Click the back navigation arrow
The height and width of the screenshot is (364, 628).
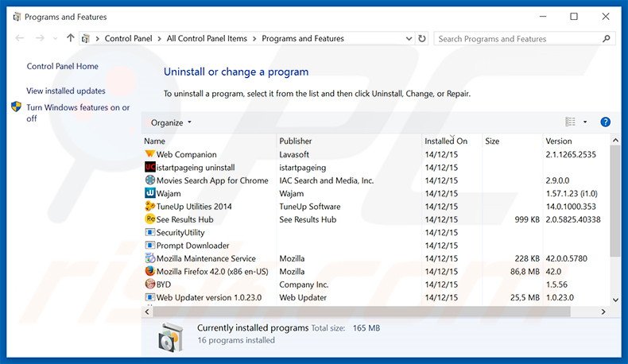(20, 38)
